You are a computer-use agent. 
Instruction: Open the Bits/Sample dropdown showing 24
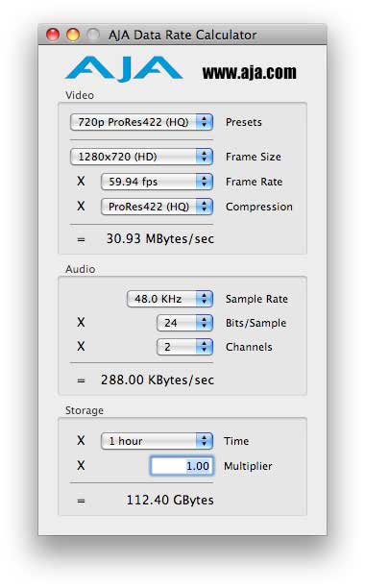click(x=185, y=323)
